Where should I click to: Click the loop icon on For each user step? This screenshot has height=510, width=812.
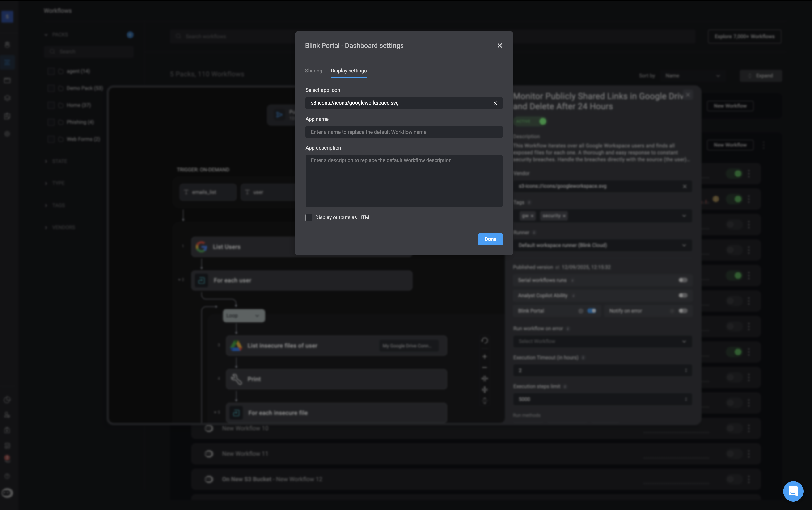pos(202,280)
